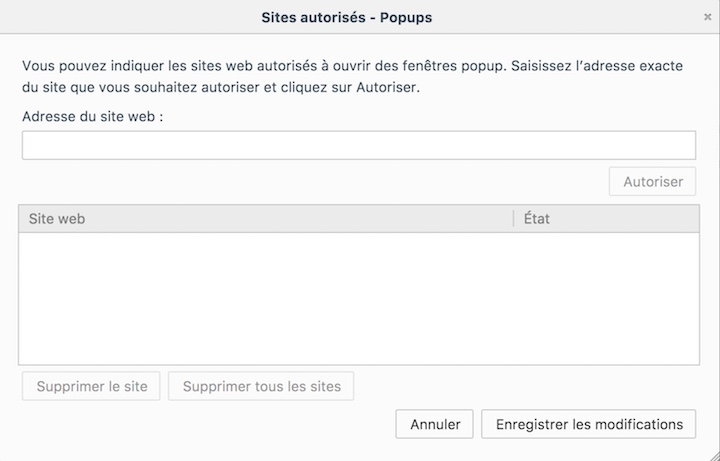The image size is (720, 461).
Task: Click the Sites autorisés - Popups title
Action: click(347, 17)
